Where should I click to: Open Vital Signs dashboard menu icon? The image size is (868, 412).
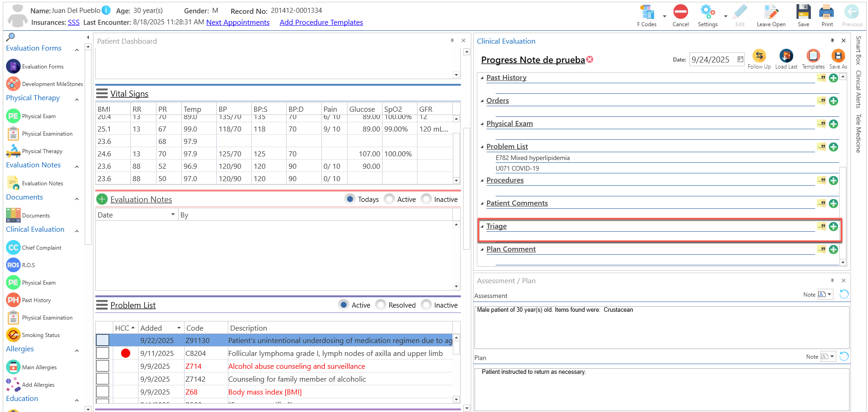coord(102,93)
